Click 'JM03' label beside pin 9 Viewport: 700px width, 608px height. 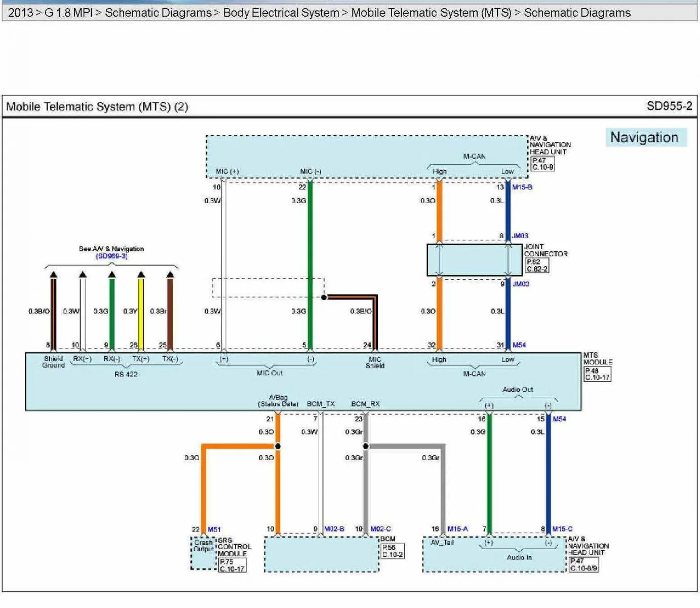(521, 284)
